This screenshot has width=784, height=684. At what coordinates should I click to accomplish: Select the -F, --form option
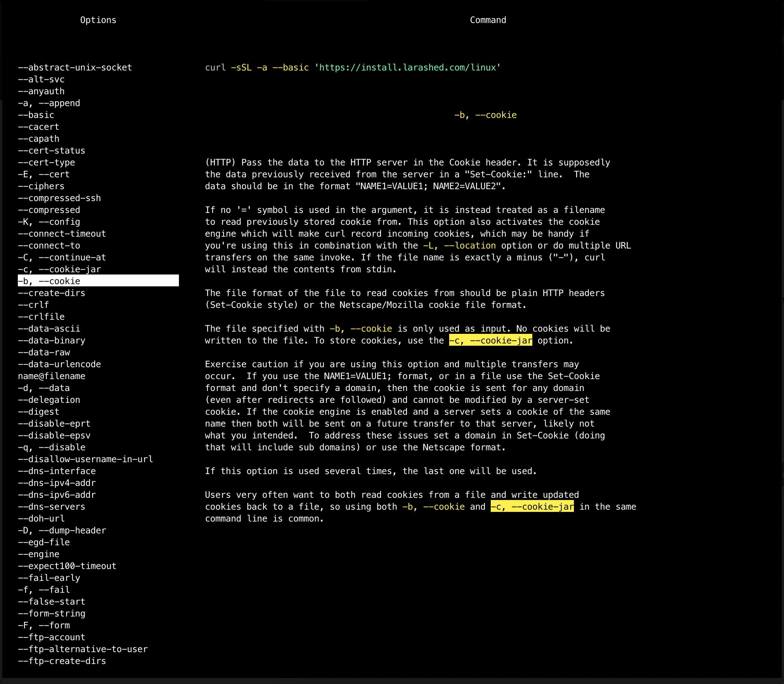[43, 625]
